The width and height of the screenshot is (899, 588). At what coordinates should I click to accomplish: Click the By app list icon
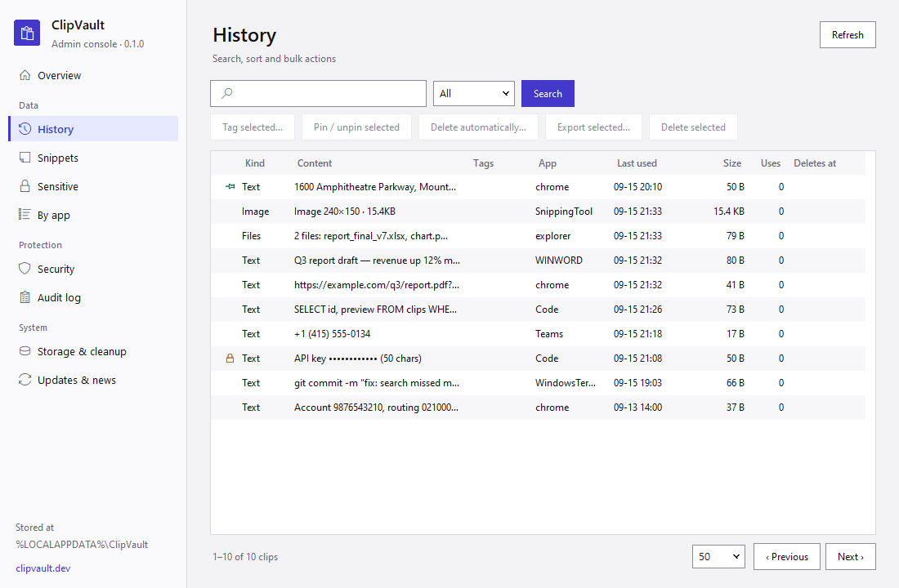(x=25, y=215)
